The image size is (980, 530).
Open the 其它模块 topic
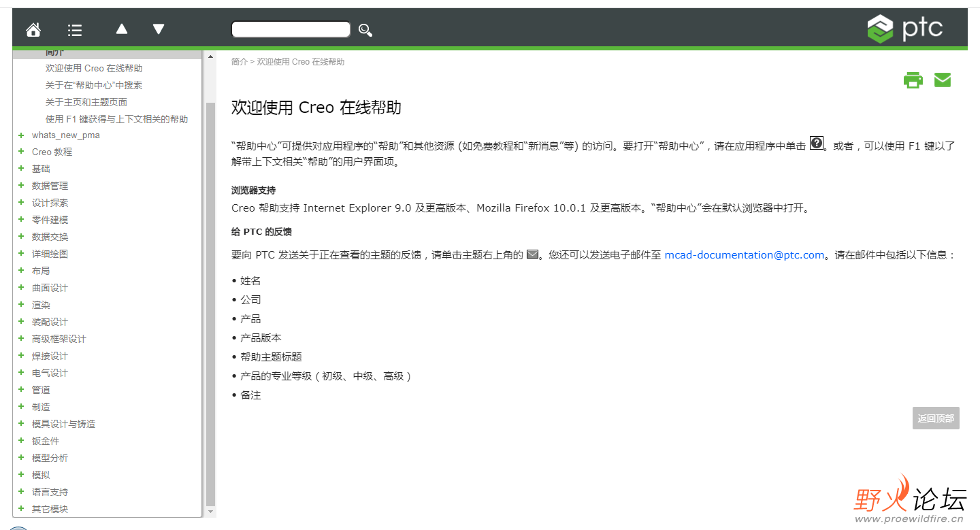click(50, 509)
